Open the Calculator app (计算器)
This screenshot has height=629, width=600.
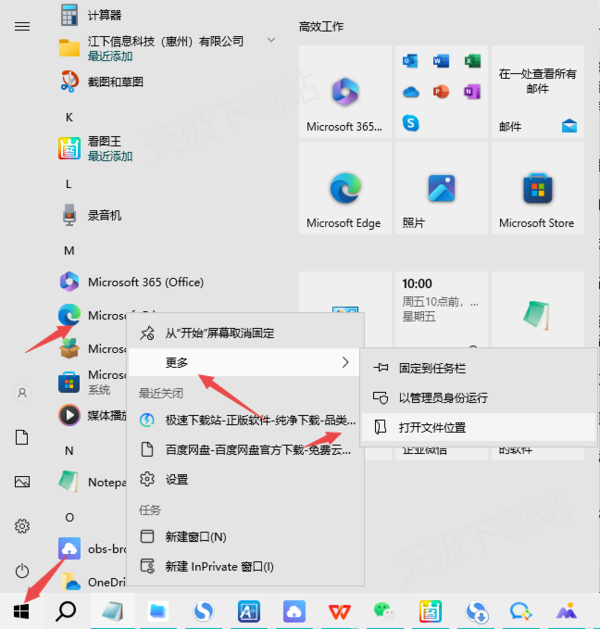pyautogui.click(x=104, y=15)
